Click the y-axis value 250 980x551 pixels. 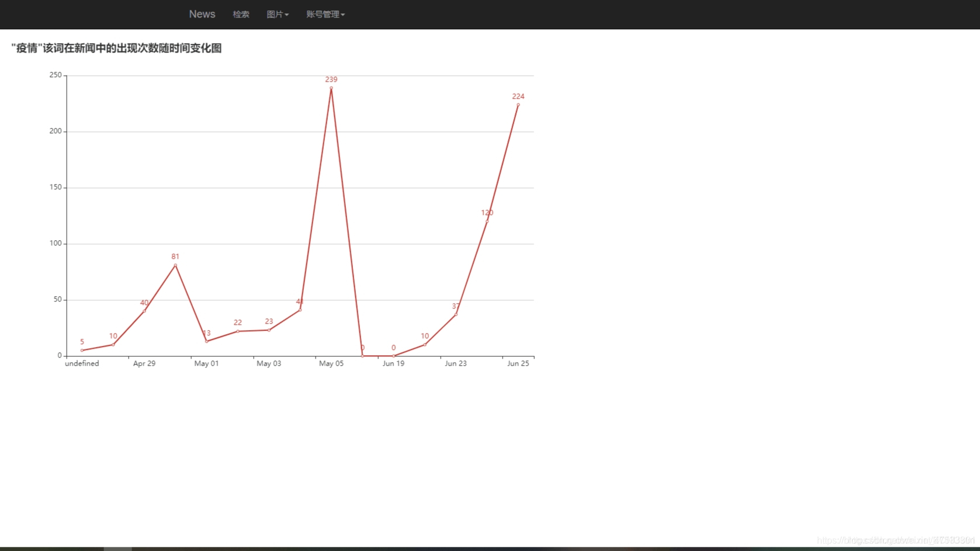coord(56,75)
